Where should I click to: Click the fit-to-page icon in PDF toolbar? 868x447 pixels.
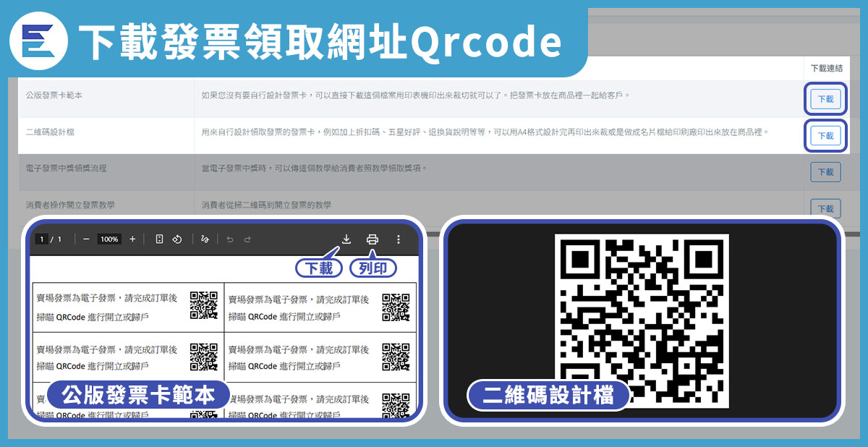(x=159, y=239)
